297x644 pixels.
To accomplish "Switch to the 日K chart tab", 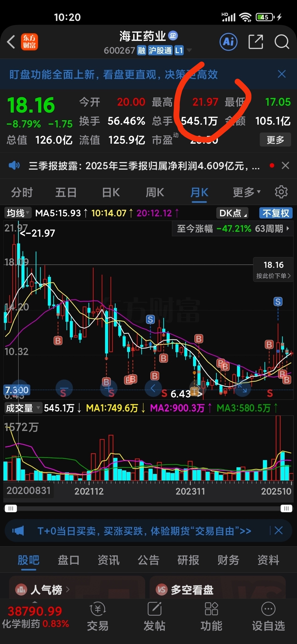I will 111,192.
